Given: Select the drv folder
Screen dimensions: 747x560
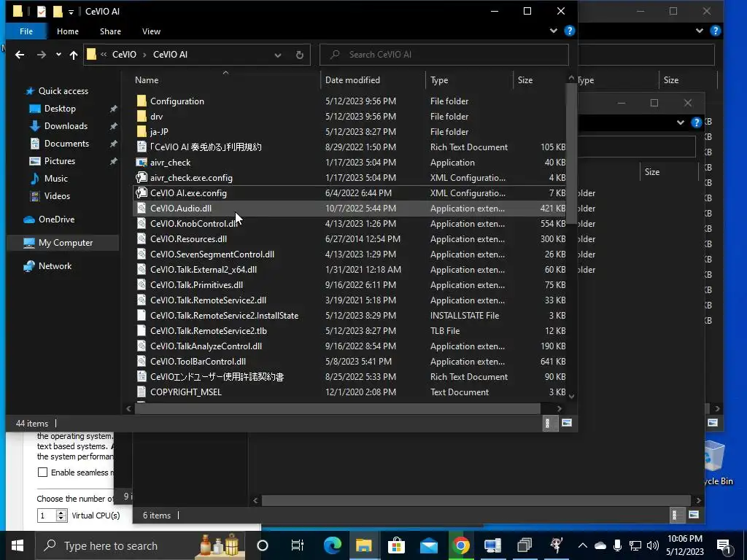Looking at the screenshot, I should coord(156,117).
